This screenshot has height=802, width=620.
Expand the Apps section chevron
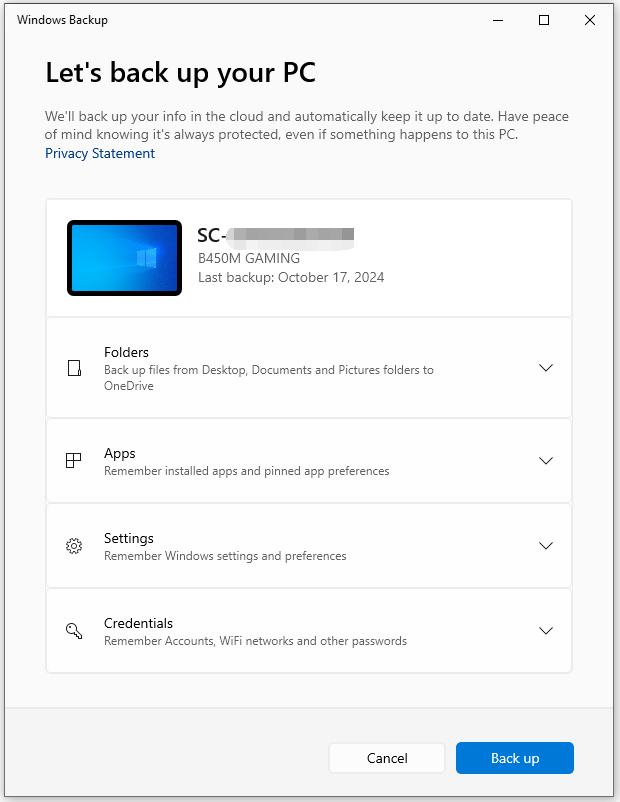pos(545,461)
